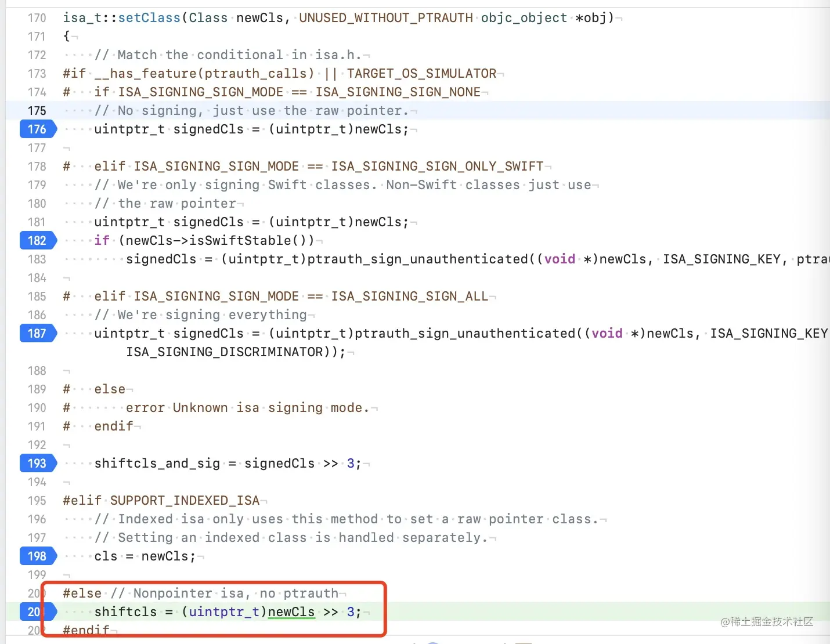
Task: Click line number 175 in the gutter
Action: pos(37,110)
